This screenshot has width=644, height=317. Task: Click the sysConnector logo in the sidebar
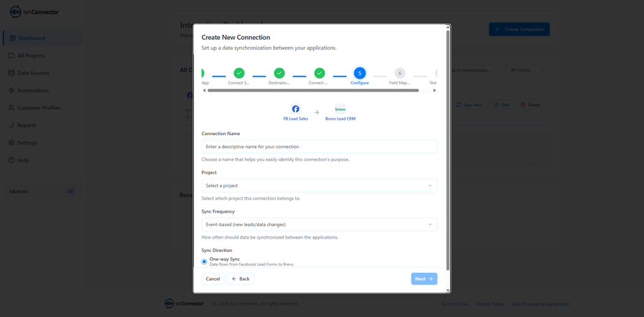coord(34,12)
